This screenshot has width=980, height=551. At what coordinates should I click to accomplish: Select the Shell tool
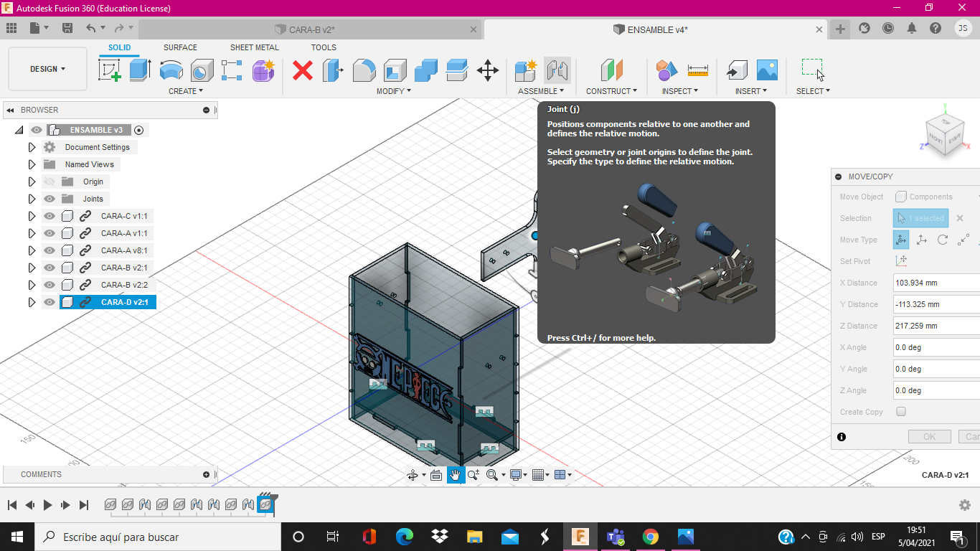(x=395, y=70)
